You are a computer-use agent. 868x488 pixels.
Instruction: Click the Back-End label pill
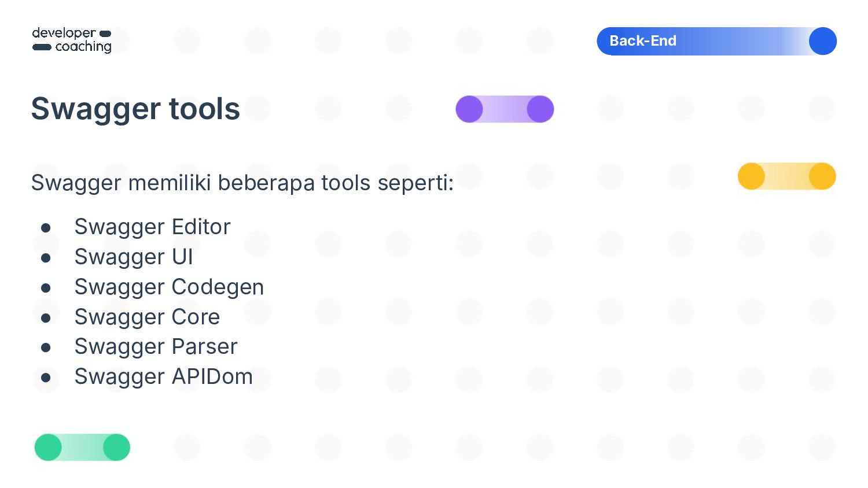click(x=716, y=41)
